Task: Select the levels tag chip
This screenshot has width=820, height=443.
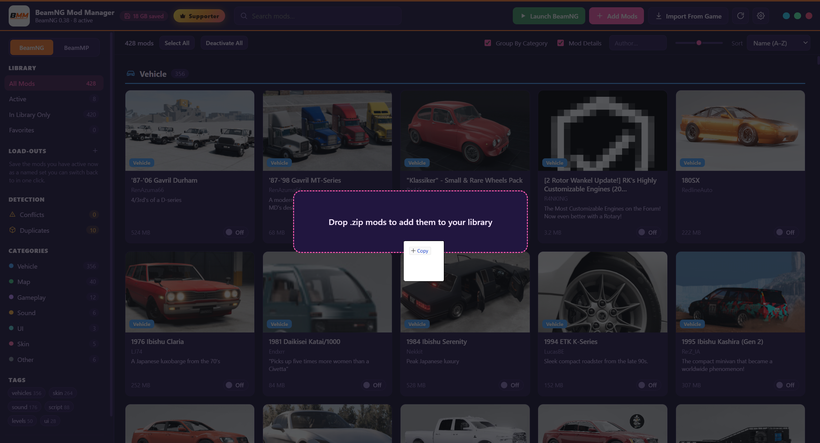Action: [x=22, y=421]
